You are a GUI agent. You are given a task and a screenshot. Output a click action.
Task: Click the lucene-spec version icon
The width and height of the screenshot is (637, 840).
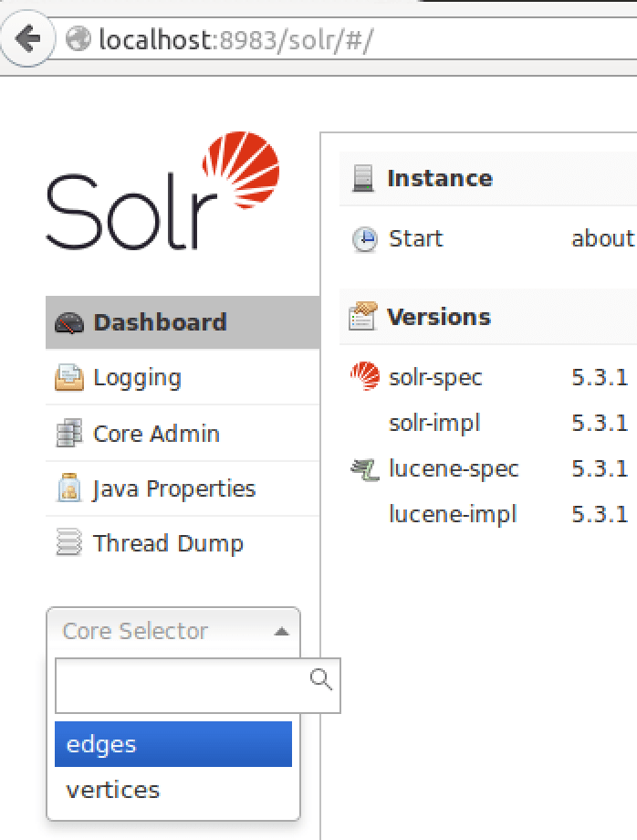click(x=364, y=469)
